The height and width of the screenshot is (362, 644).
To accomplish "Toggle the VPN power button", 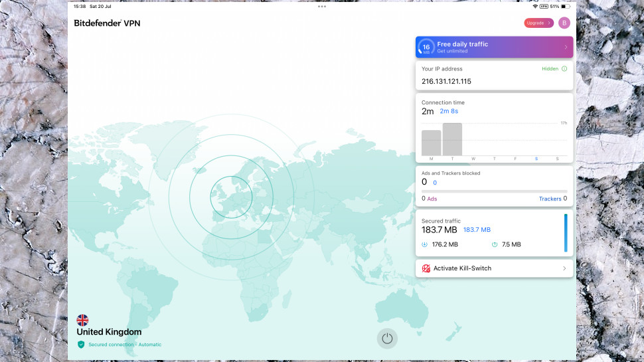I will pos(387,339).
